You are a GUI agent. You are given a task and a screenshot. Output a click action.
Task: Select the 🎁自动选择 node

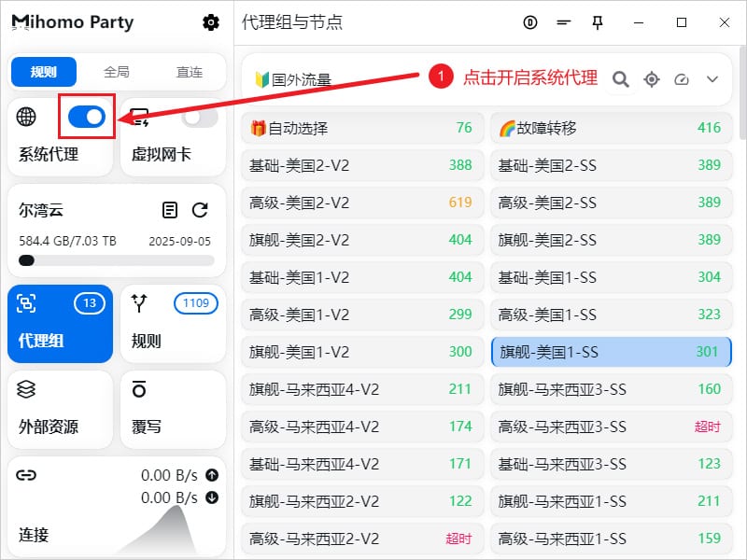click(362, 128)
